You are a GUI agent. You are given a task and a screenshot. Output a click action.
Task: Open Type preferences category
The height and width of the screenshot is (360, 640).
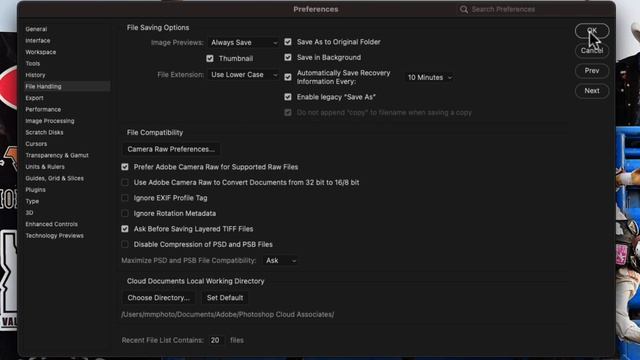coord(32,201)
